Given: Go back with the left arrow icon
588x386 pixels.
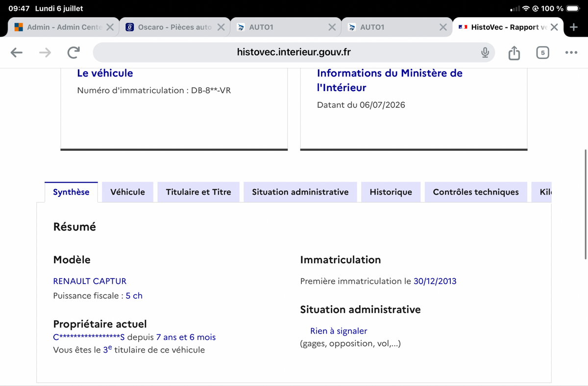Looking at the screenshot, I should (x=17, y=52).
